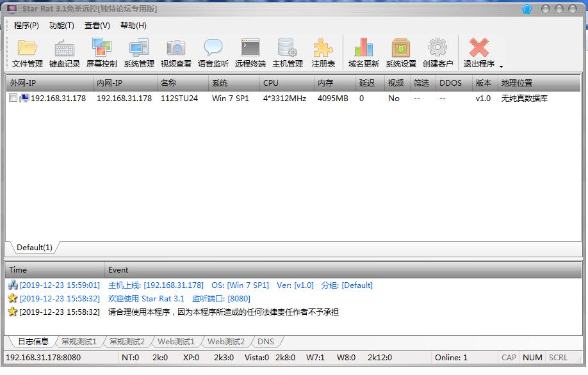Click the 4*3312MHz CPU cell
Viewport: 588px width, 375px height.
284,98
